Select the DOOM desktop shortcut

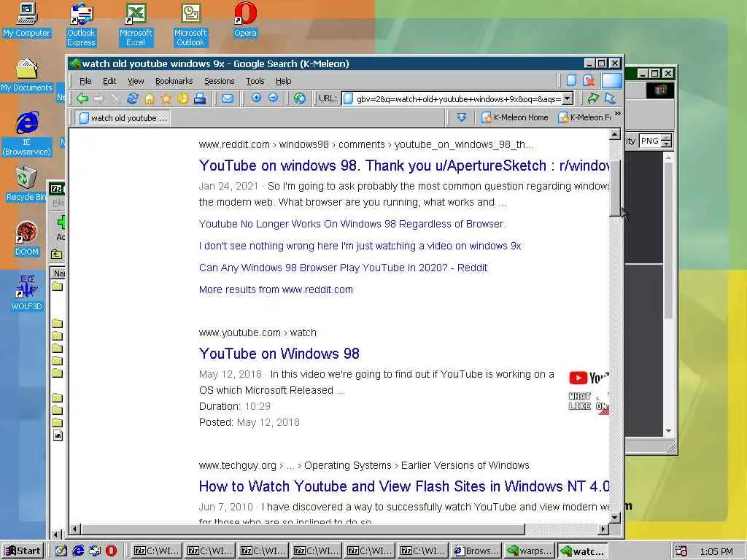[x=27, y=239]
